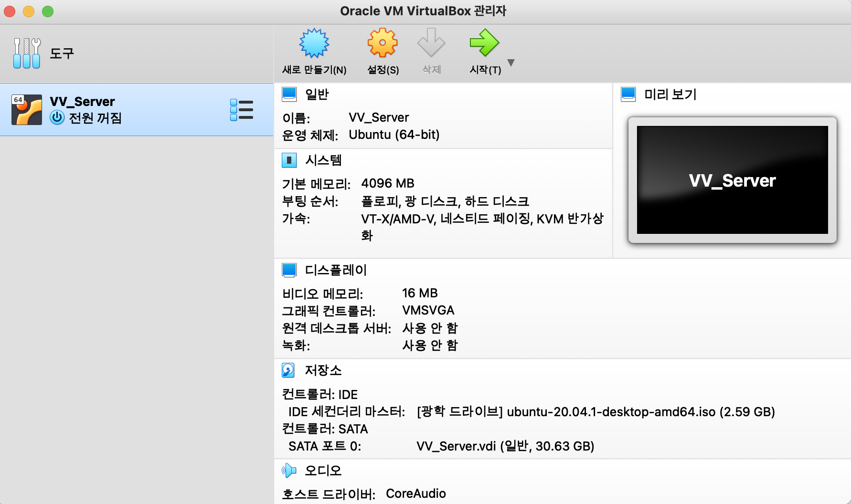851x504 pixels.
Task: Click the yellow minimize window button
Action: tap(29, 11)
